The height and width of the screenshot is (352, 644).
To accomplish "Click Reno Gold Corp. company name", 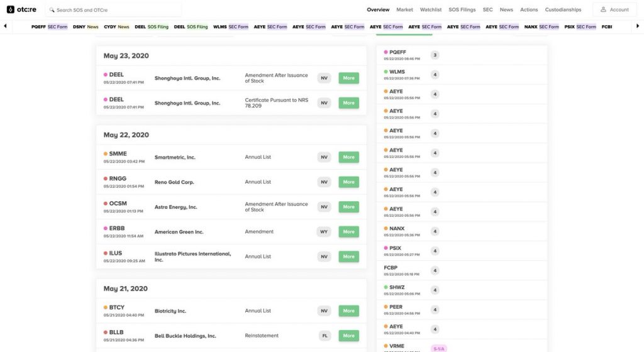I will 174,182.
